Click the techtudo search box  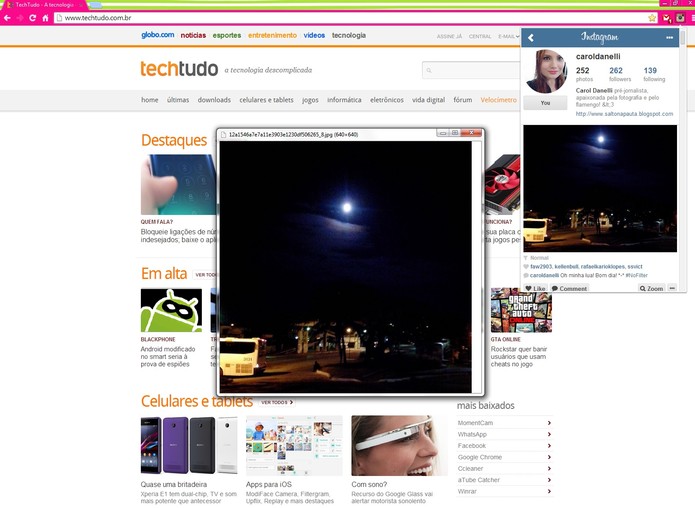pyautogui.click(x=471, y=70)
